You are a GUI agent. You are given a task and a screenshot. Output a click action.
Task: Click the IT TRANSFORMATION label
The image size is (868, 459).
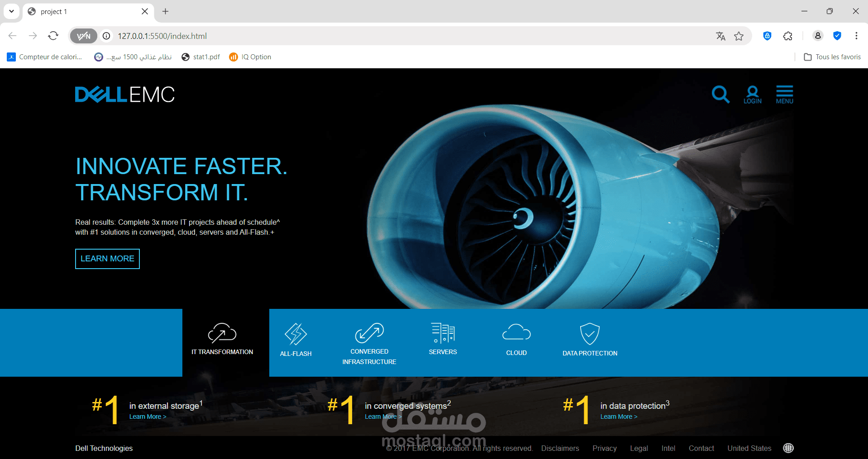pyautogui.click(x=222, y=352)
